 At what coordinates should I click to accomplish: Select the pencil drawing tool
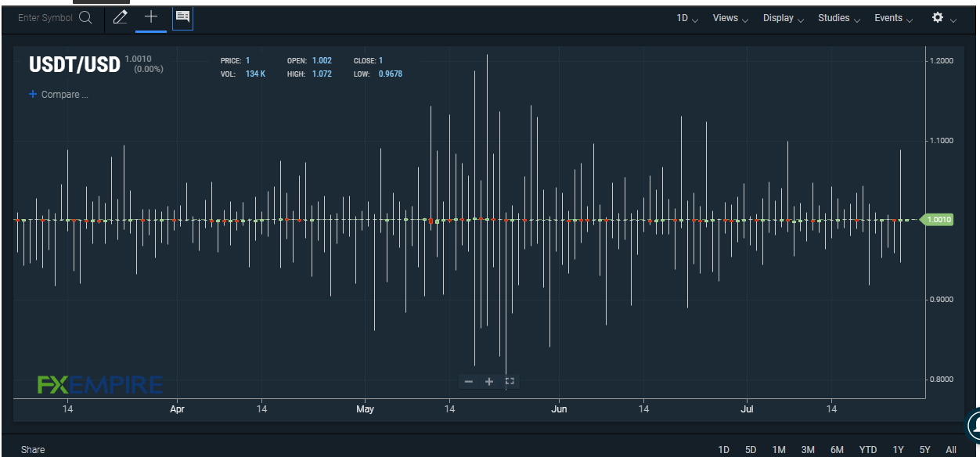pos(120,17)
